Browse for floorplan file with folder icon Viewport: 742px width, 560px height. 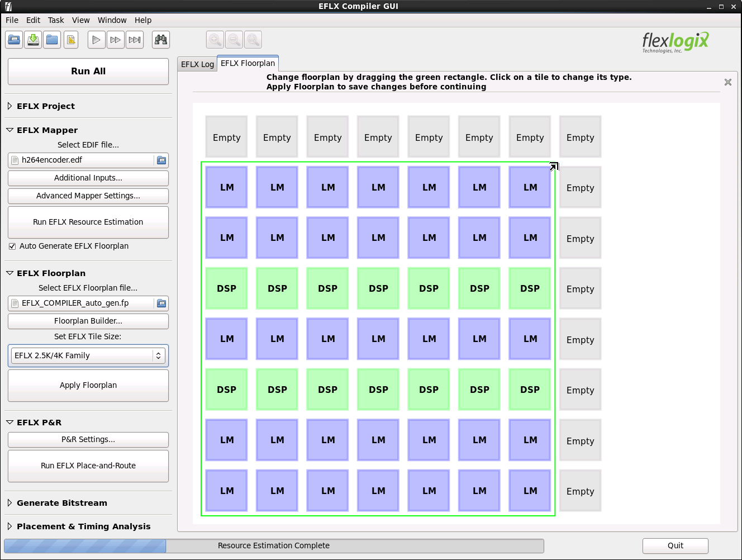point(161,303)
